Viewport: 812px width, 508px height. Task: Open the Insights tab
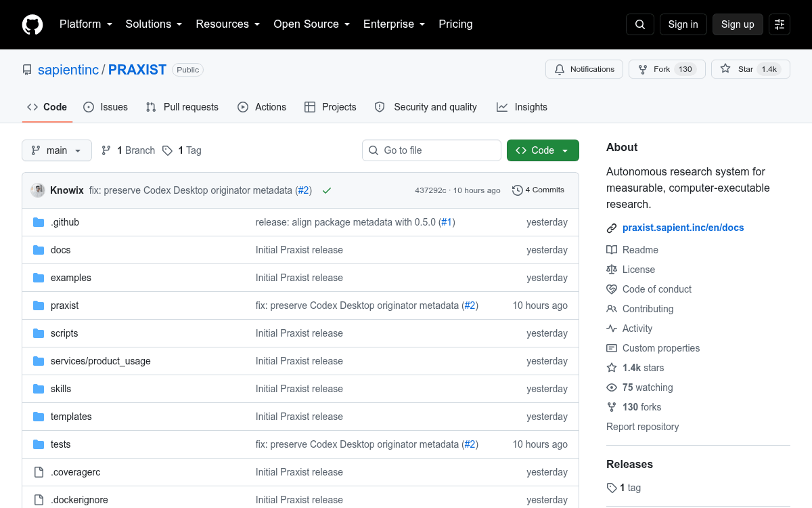point(522,107)
